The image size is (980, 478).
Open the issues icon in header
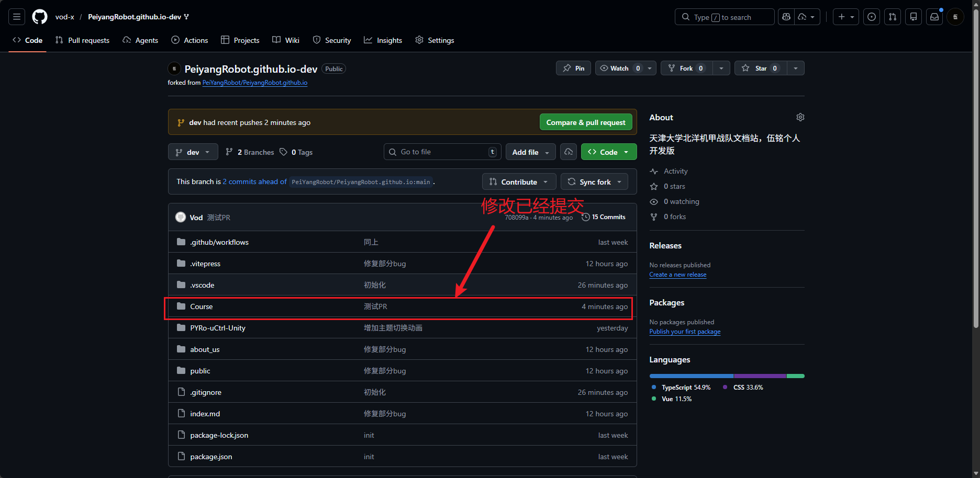872,17
